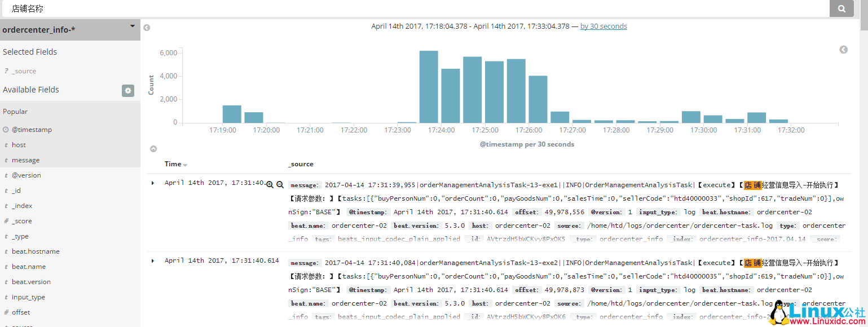Click the 'by 30 seconds' interval link
Viewport: 868px width, 327px height.
(603, 26)
